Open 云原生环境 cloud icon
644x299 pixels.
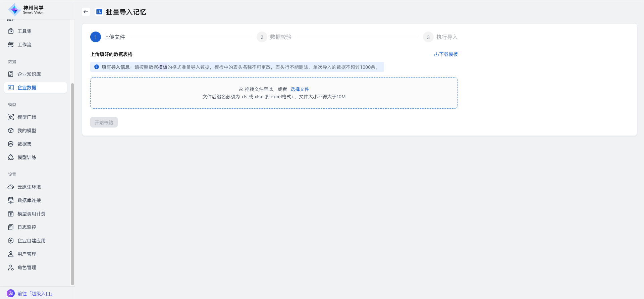(11, 187)
